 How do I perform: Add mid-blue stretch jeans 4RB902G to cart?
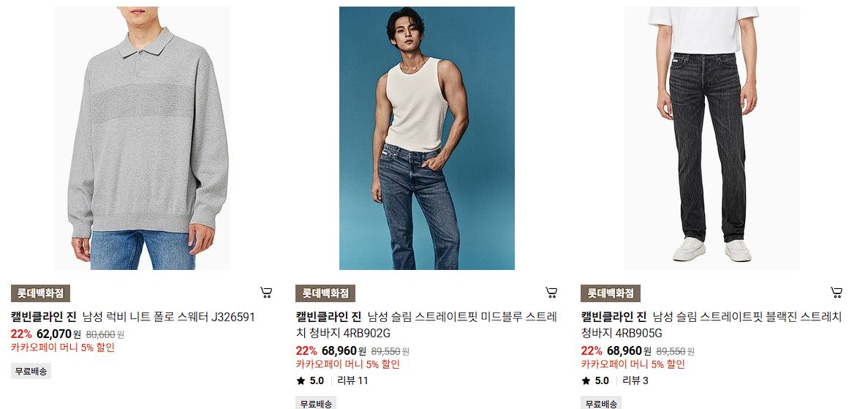[x=551, y=293]
